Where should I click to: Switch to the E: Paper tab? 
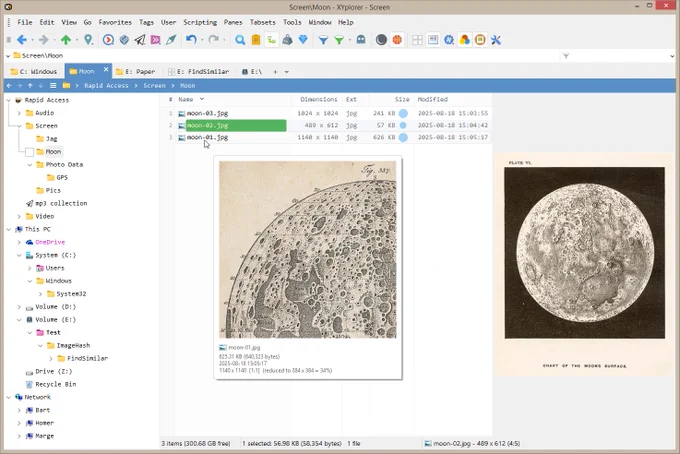(x=136, y=72)
